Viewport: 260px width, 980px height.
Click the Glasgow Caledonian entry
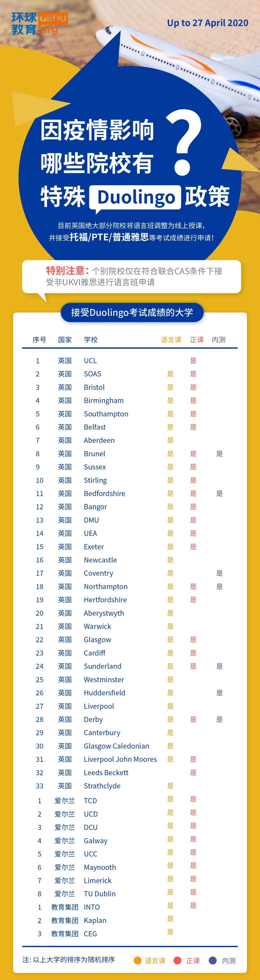(116, 746)
